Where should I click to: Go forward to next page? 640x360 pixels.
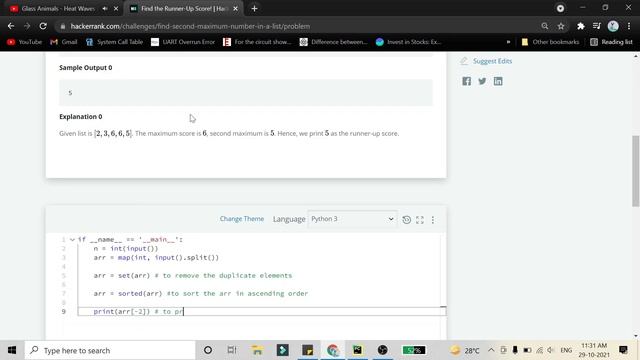click(x=27, y=26)
